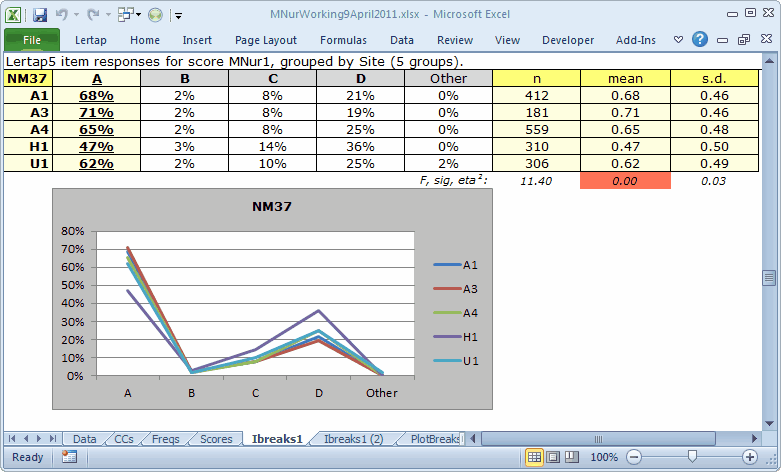The image size is (781, 472).
Task: Switch to the Scores sheet tab
Action: 215,439
